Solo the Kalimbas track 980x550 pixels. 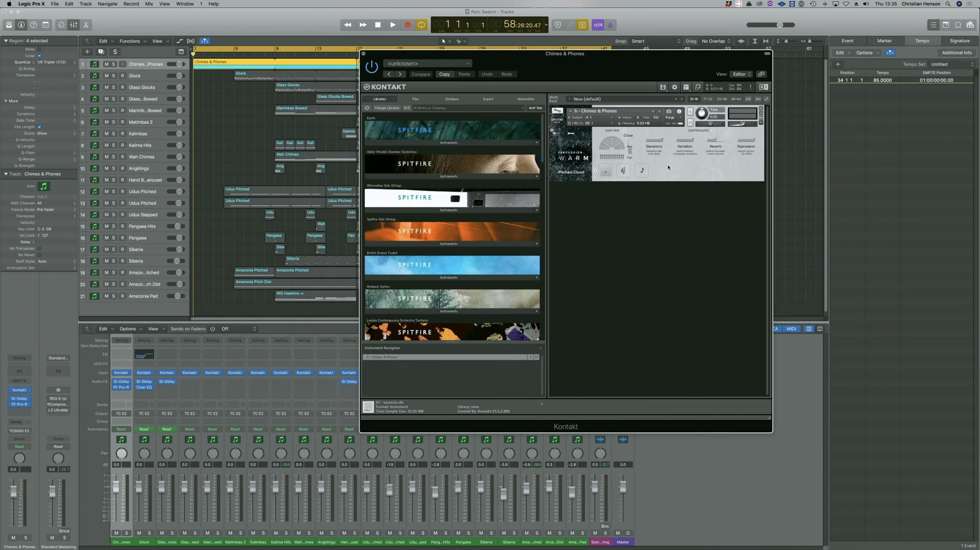click(x=114, y=134)
